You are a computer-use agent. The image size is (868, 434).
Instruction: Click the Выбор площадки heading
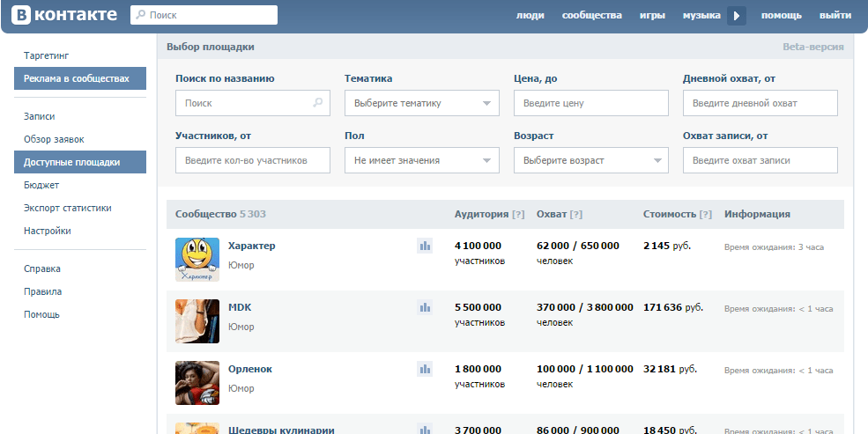[211, 47]
